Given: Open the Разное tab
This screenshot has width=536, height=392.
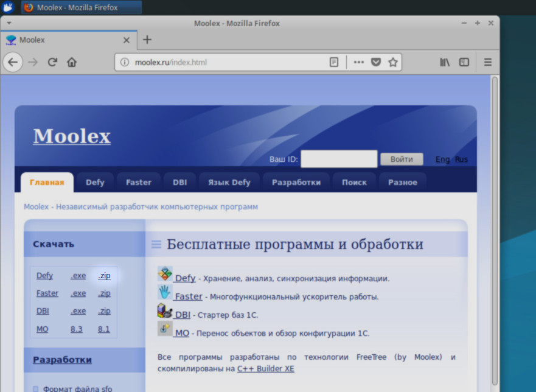Looking at the screenshot, I should (403, 183).
